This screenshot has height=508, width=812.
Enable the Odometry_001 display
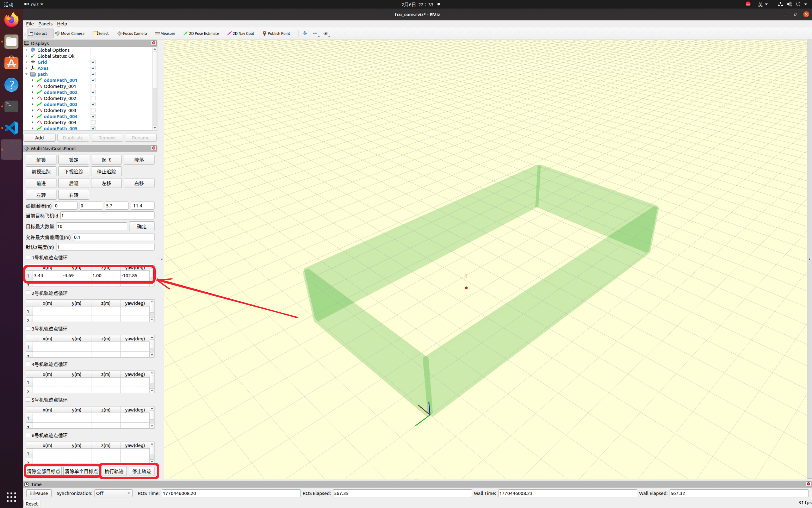click(93, 86)
